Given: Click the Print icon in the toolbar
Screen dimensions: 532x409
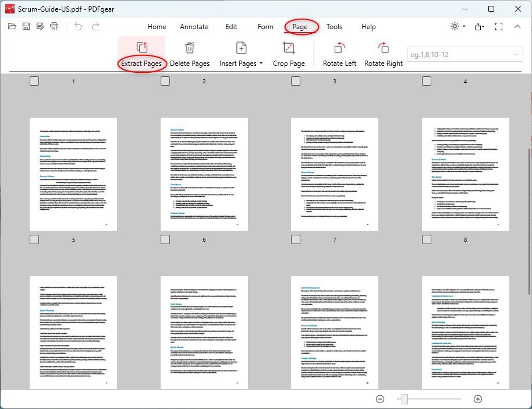Looking at the screenshot, I should click(x=53, y=26).
